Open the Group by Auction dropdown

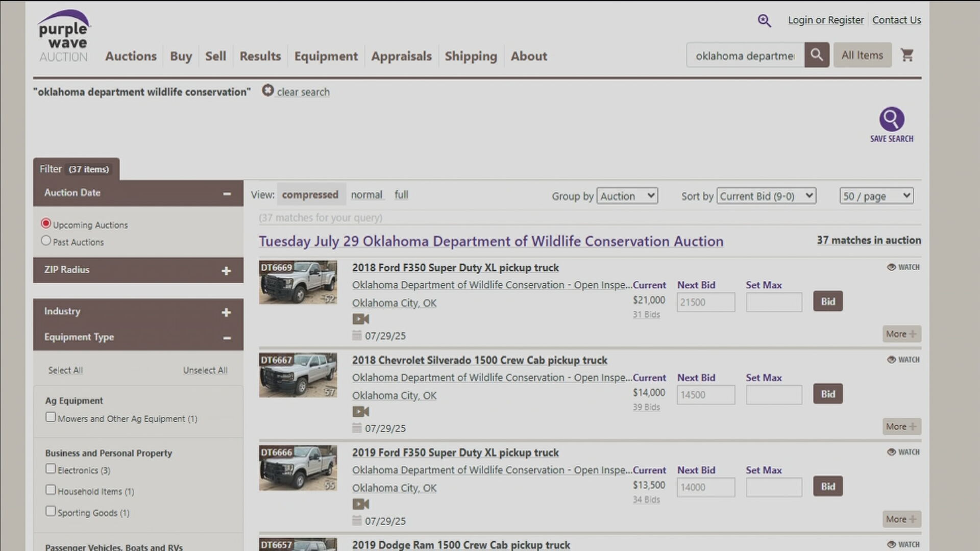(x=627, y=196)
